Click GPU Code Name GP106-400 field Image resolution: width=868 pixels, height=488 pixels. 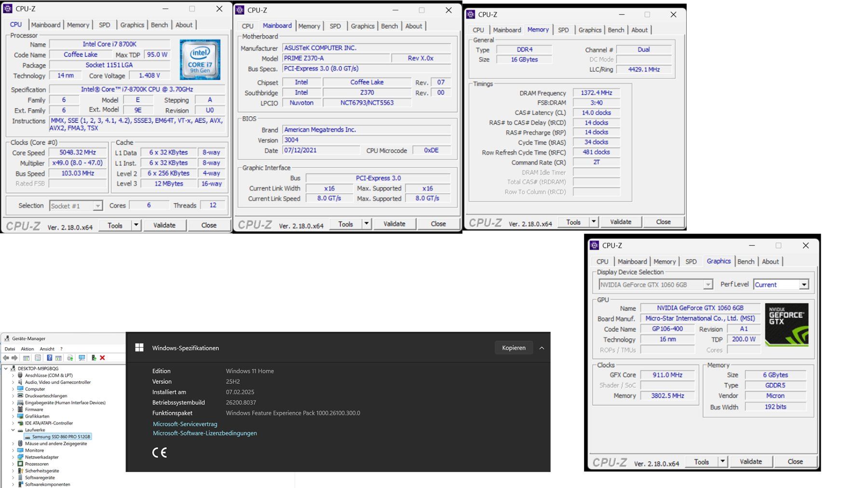[x=667, y=329]
